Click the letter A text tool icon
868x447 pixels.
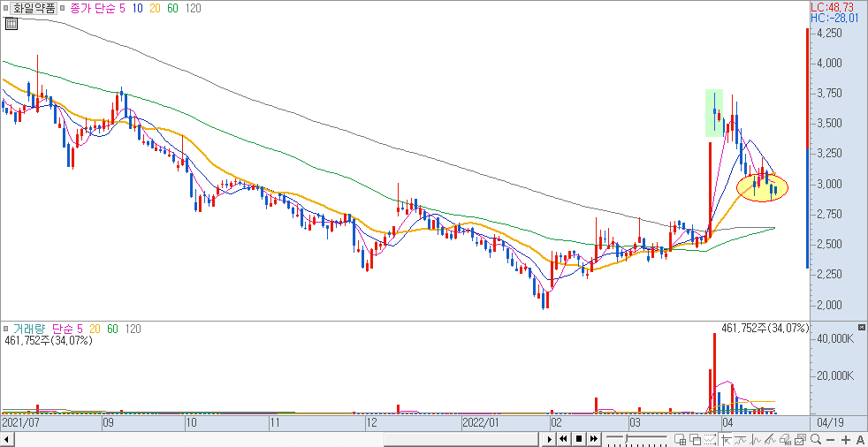pos(860,440)
